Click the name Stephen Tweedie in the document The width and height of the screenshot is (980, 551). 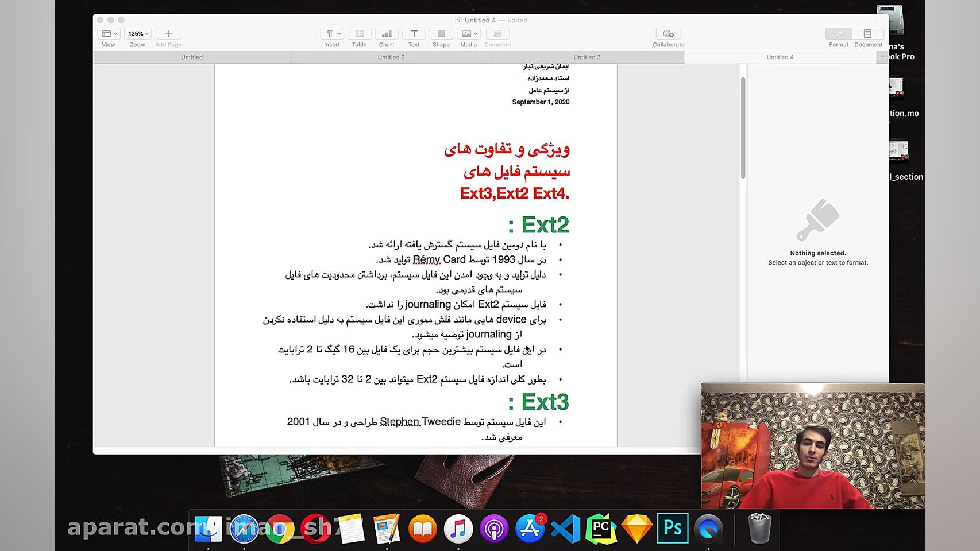click(x=420, y=422)
